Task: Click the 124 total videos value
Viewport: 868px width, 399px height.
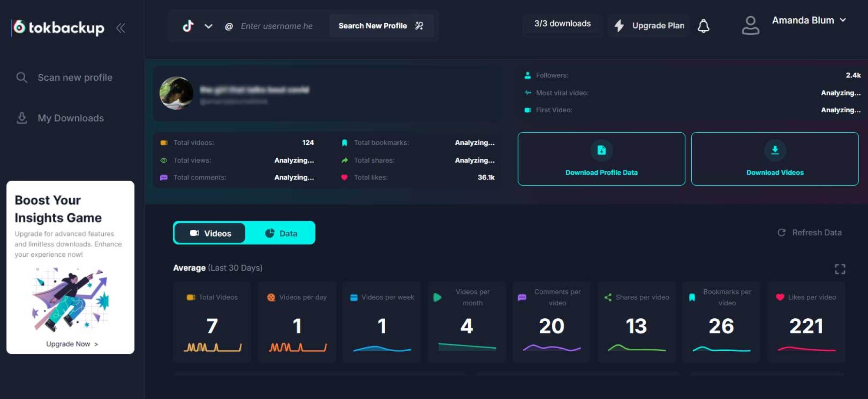Action: tap(308, 143)
